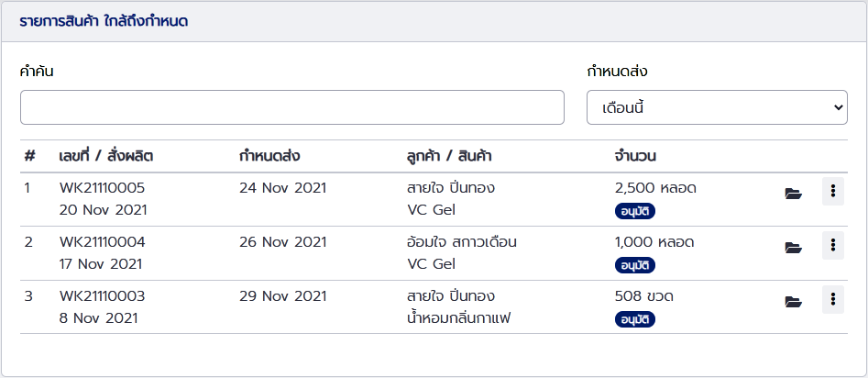Click the อนุมัติ badge under 2,500 หลอด
This screenshot has width=868, height=378.
tap(635, 211)
